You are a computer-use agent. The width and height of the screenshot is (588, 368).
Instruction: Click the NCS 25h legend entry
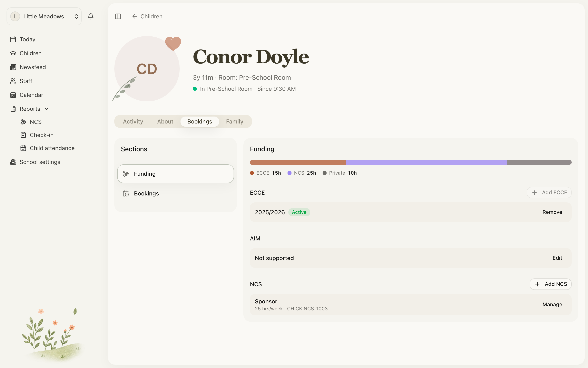pyautogui.click(x=302, y=173)
